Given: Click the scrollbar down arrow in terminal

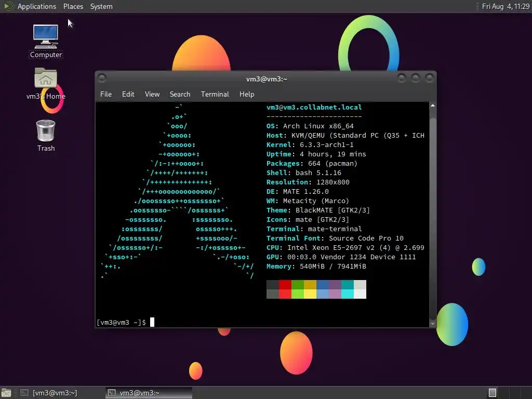Looking at the screenshot, I should (433, 324).
